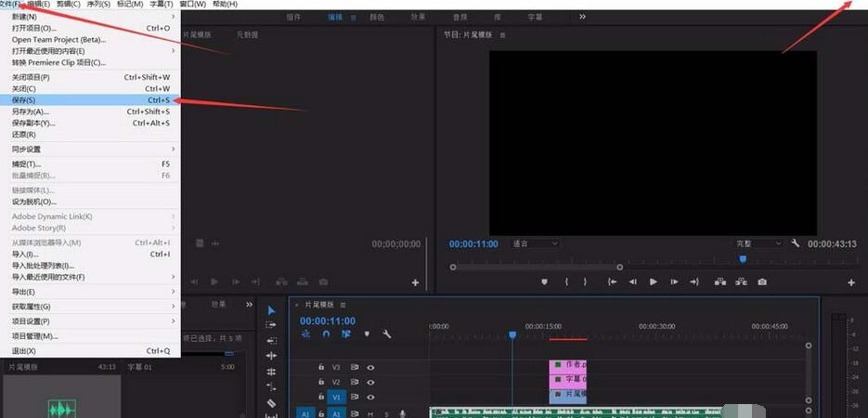The width and height of the screenshot is (868, 418).
Task: Toggle the magnet snap icon in timeline
Action: click(326, 334)
